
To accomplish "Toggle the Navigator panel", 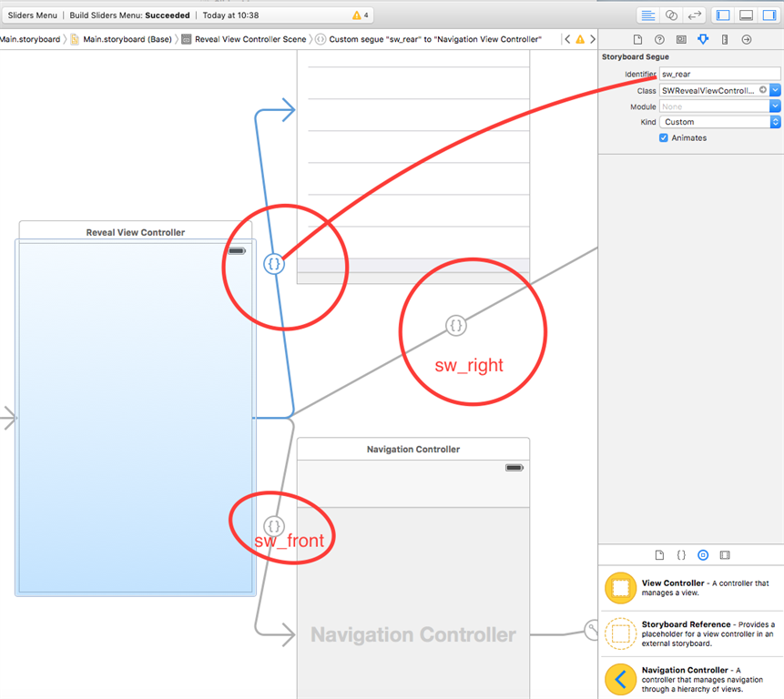I will click(x=723, y=15).
